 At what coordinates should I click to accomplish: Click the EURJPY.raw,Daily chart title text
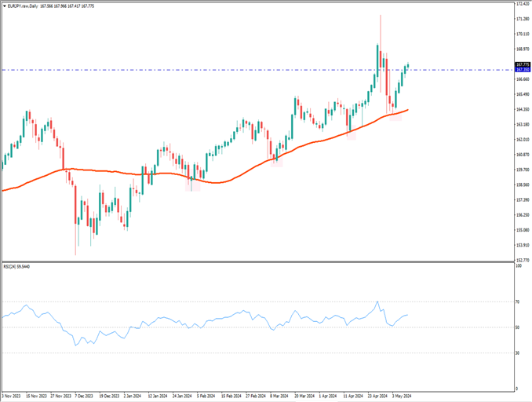(23, 5)
